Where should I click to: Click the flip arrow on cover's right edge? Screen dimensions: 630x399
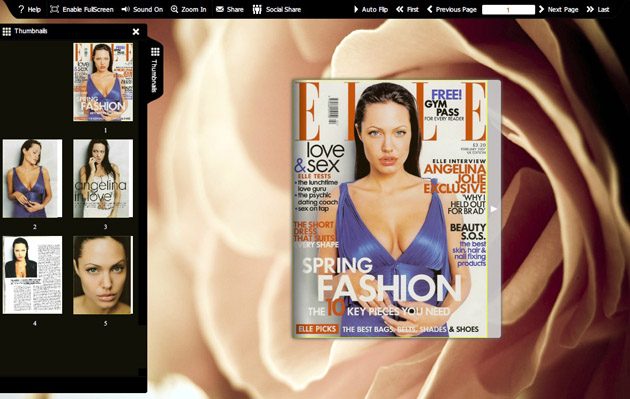pyautogui.click(x=494, y=209)
